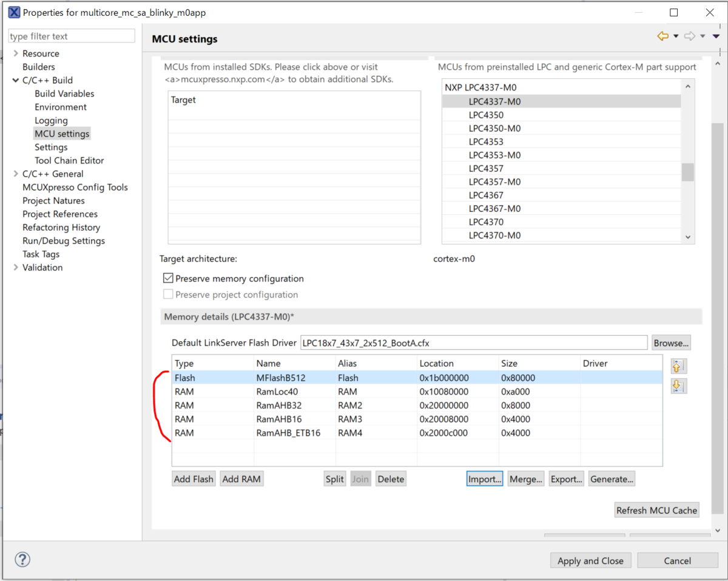Select MCU settings tree item

pos(62,134)
